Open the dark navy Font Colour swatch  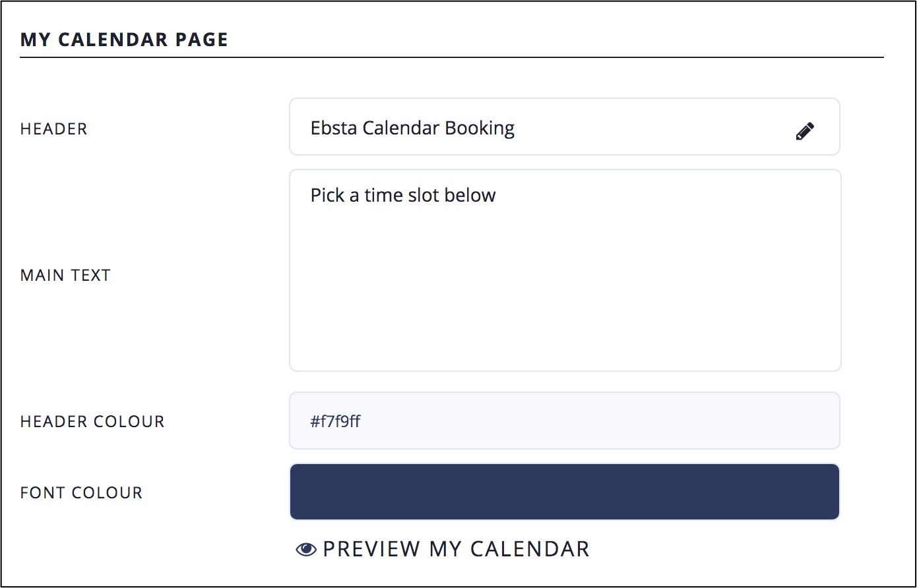click(565, 492)
